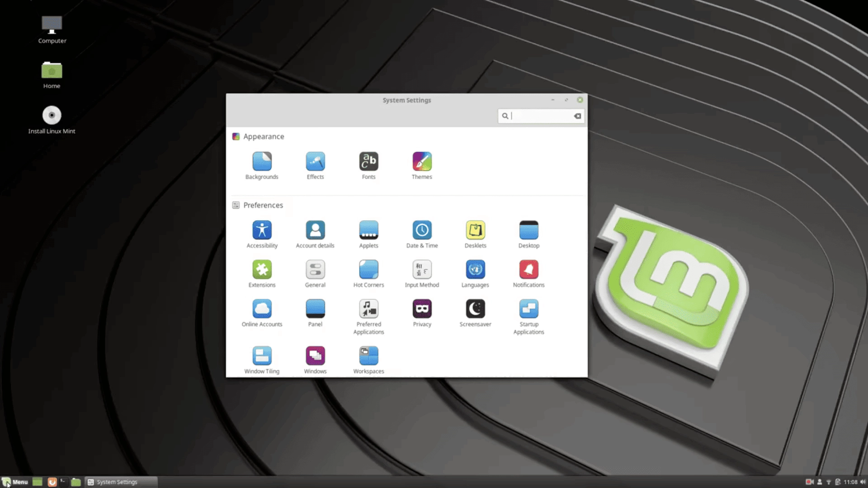This screenshot has width=868, height=488.
Task: Open Backgrounds settings
Action: (262, 166)
